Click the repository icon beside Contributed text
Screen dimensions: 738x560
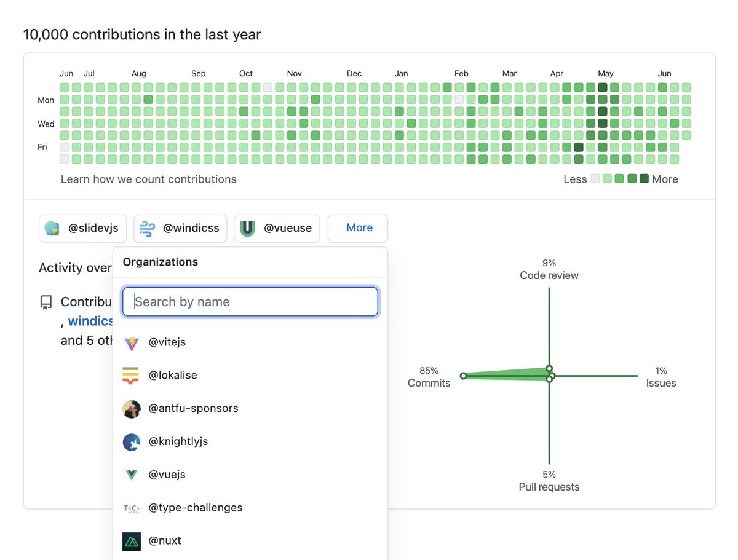46,302
